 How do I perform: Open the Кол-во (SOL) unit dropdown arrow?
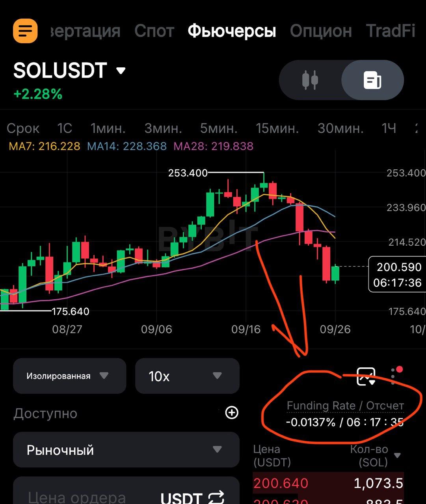coord(397,456)
